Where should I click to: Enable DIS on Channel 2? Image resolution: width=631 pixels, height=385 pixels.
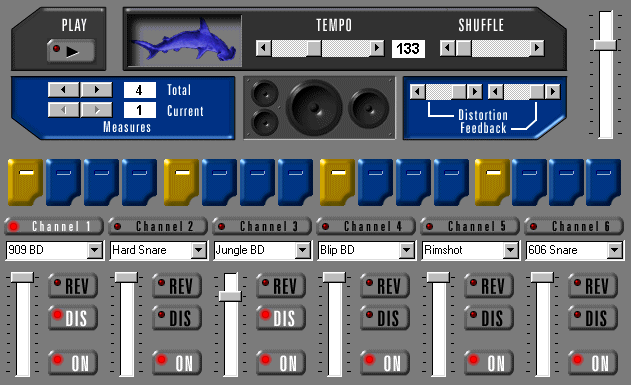pyautogui.click(x=177, y=318)
